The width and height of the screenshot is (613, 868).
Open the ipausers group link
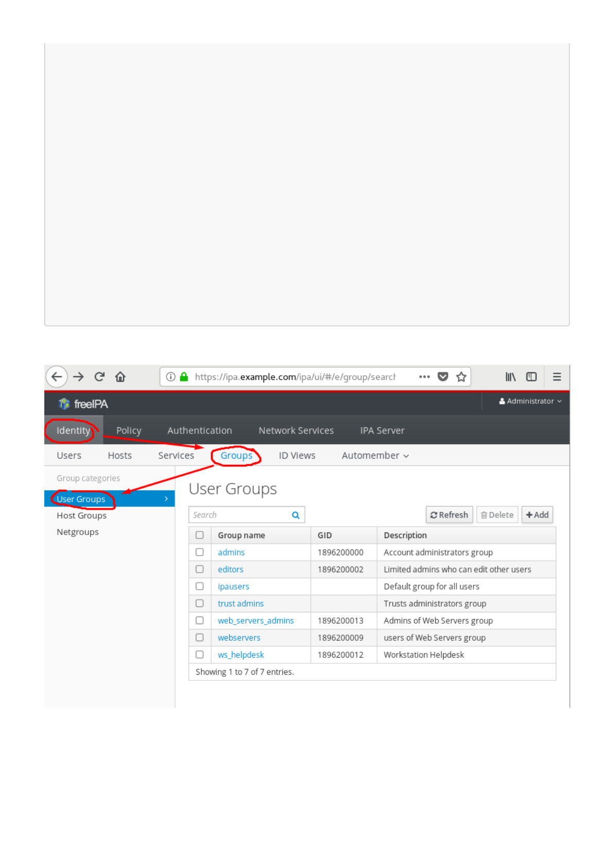pos(233,587)
